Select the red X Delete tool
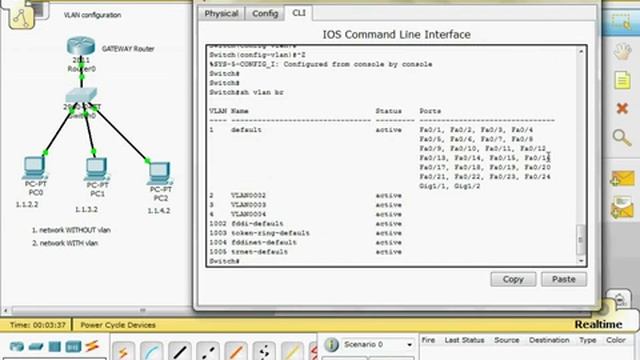The height and width of the screenshot is (360, 640). coord(622,109)
